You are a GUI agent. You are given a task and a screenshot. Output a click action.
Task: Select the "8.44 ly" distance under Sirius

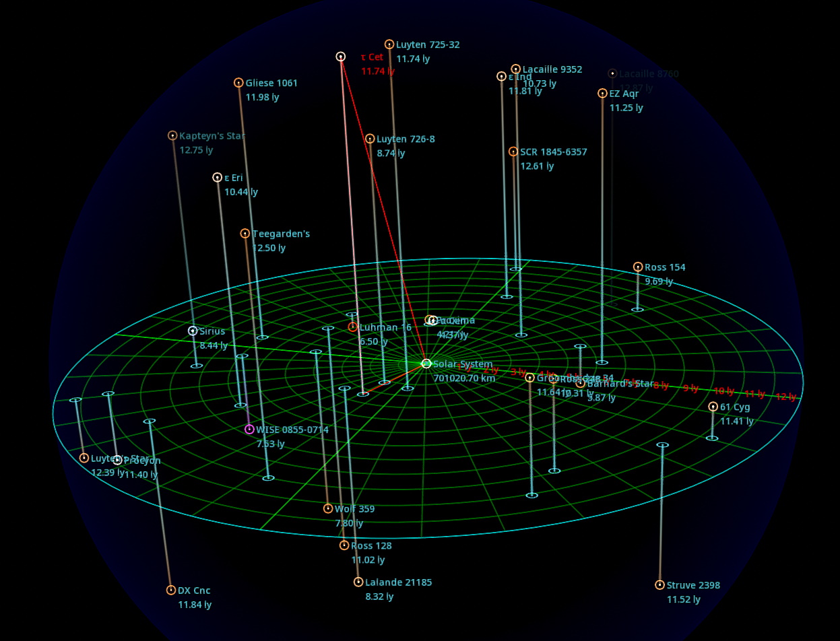[x=214, y=345]
